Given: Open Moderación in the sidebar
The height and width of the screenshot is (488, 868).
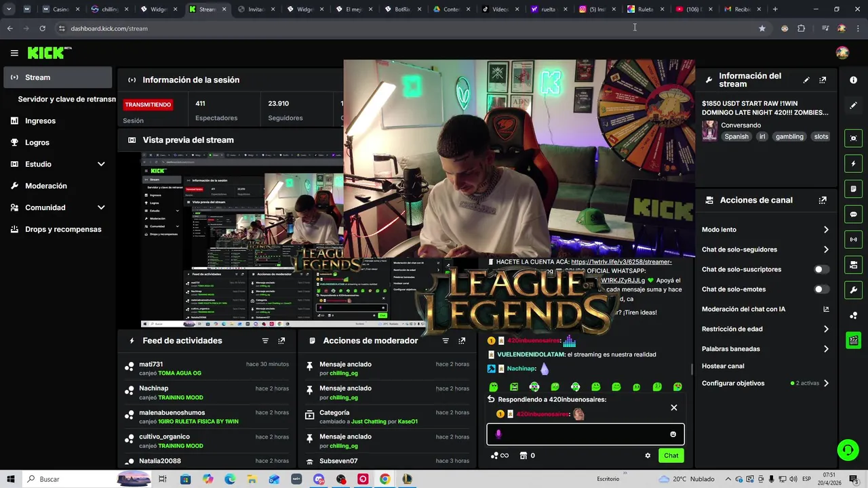Looking at the screenshot, I should (x=45, y=186).
